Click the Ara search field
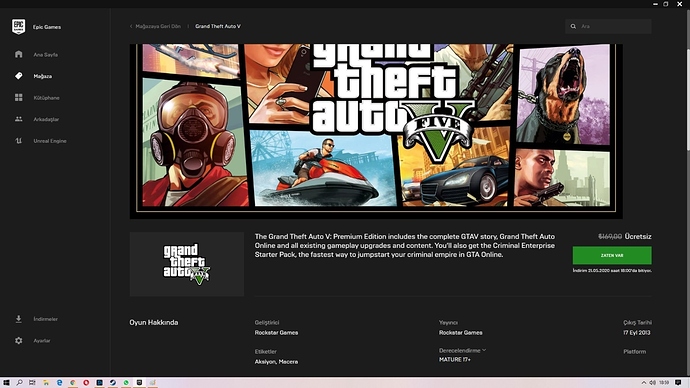Image resolution: width=690 pixels, height=388 pixels. pos(608,26)
